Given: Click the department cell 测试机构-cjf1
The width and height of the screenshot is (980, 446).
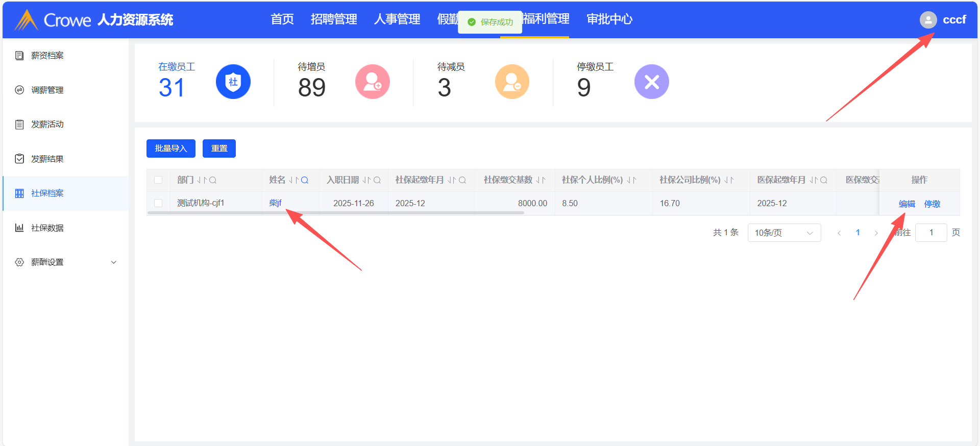Looking at the screenshot, I should 201,203.
